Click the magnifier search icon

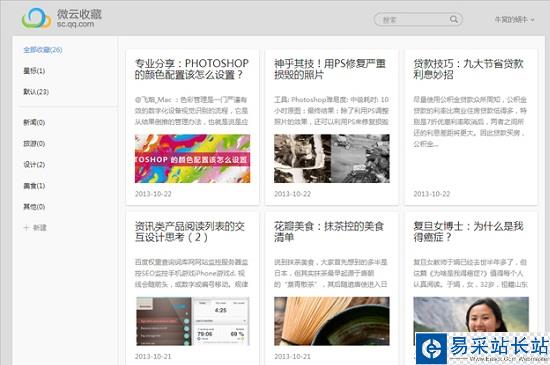(454, 19)
